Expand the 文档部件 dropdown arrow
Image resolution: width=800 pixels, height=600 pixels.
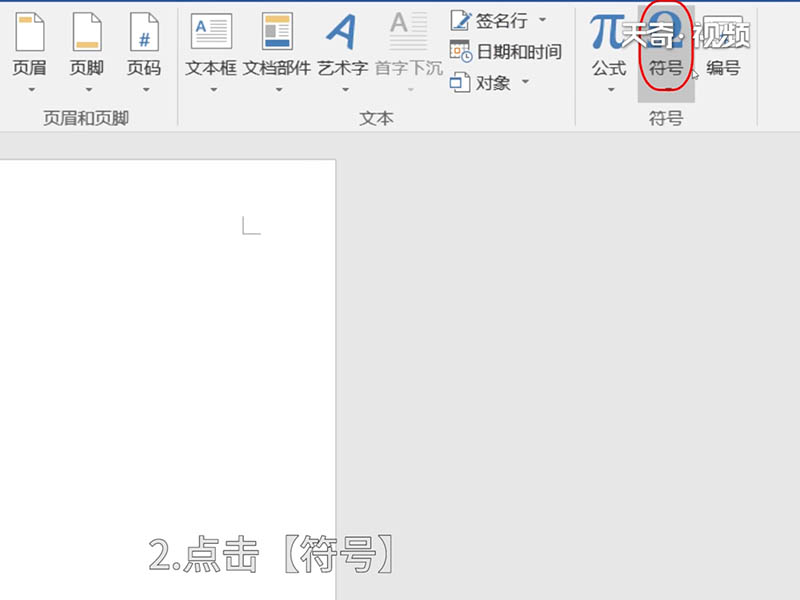(279, 90)
